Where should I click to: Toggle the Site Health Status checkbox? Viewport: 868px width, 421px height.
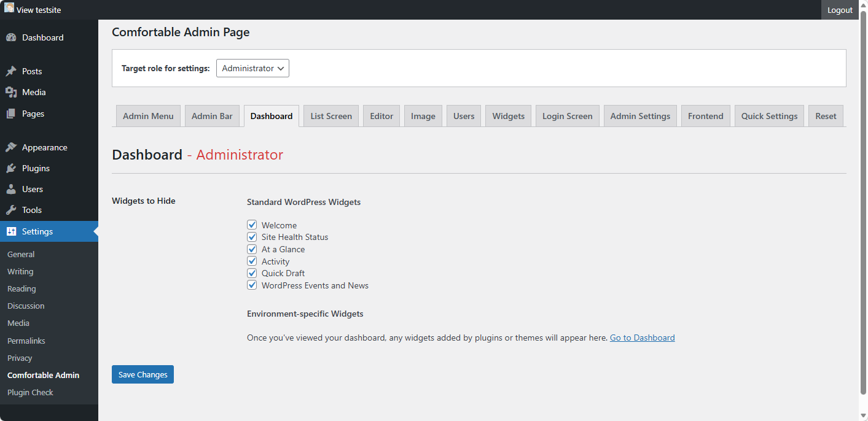252,237
